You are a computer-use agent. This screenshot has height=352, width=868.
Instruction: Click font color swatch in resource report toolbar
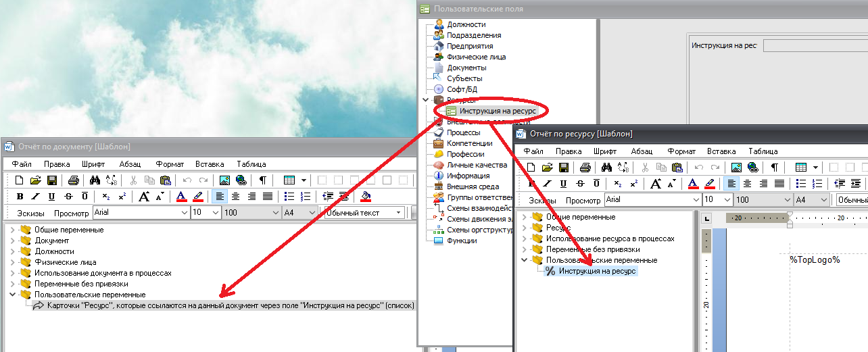point(693,184)
